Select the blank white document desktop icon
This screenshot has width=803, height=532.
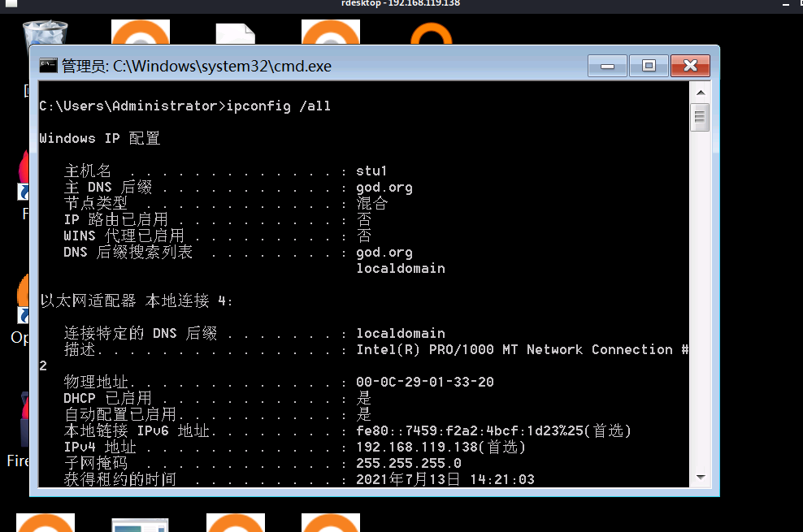pos(235,34)
